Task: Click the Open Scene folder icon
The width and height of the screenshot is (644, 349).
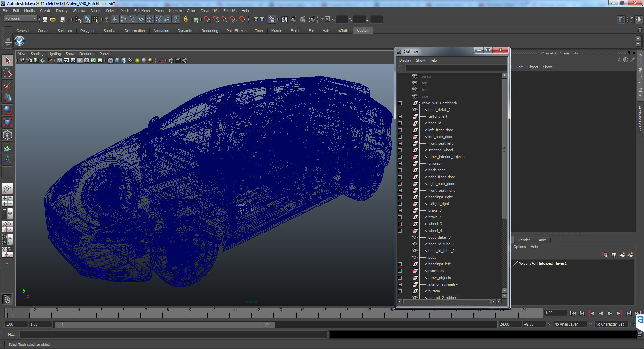Action: coord(53,19)
